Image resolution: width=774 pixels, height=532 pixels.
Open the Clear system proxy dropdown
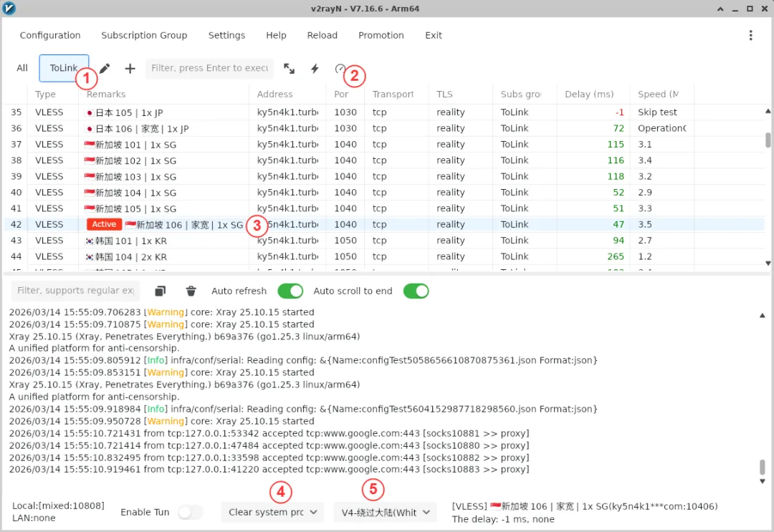(x=272, y=512)
